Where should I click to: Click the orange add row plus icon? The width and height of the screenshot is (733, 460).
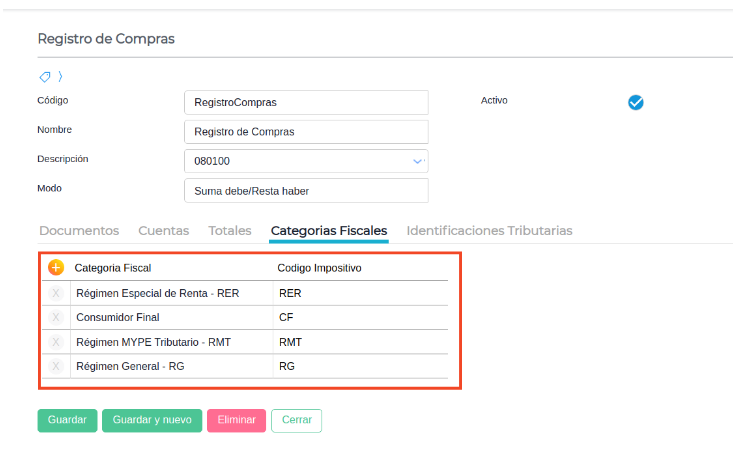pyautogui.click(x=56, y=268)
